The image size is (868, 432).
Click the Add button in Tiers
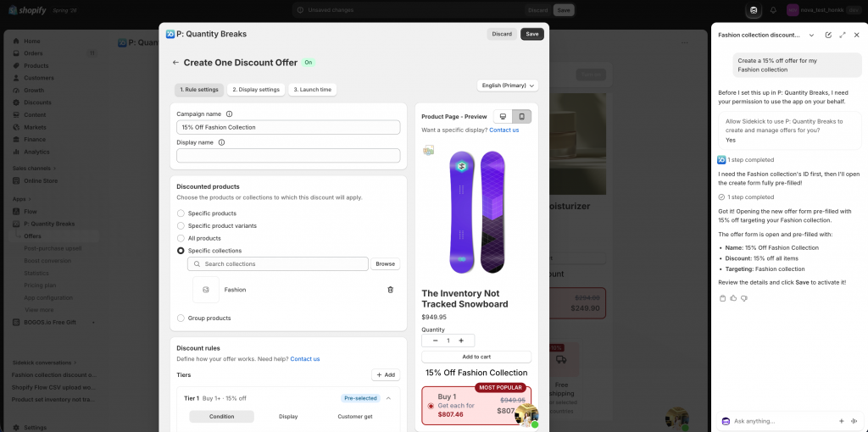(x=386, y=375)
